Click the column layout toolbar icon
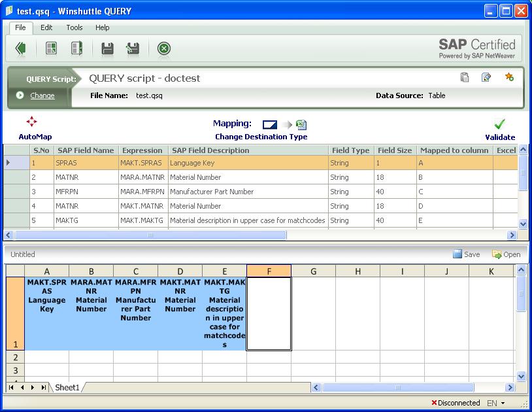This screenshot has height=412, width=532. coord(76,48)
